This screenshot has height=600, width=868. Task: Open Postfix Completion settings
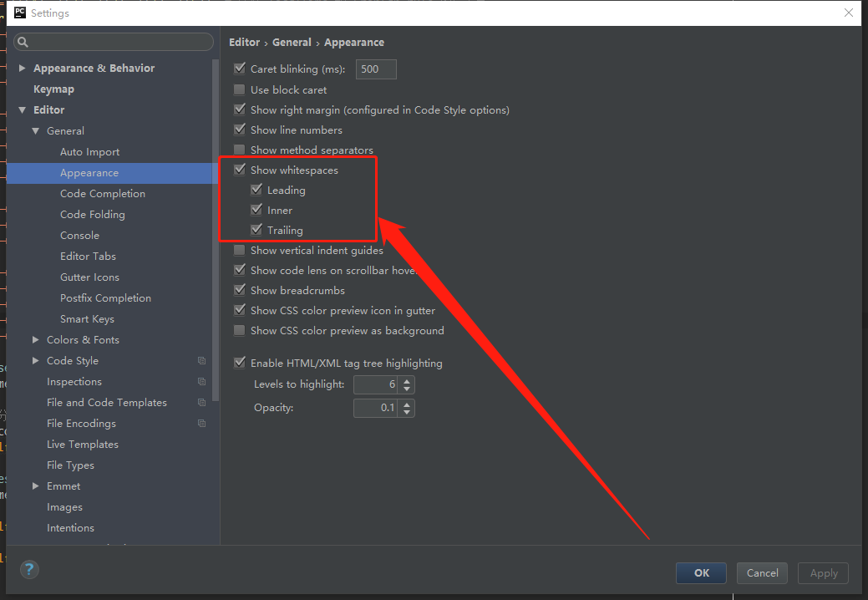(x=105, y=298)
